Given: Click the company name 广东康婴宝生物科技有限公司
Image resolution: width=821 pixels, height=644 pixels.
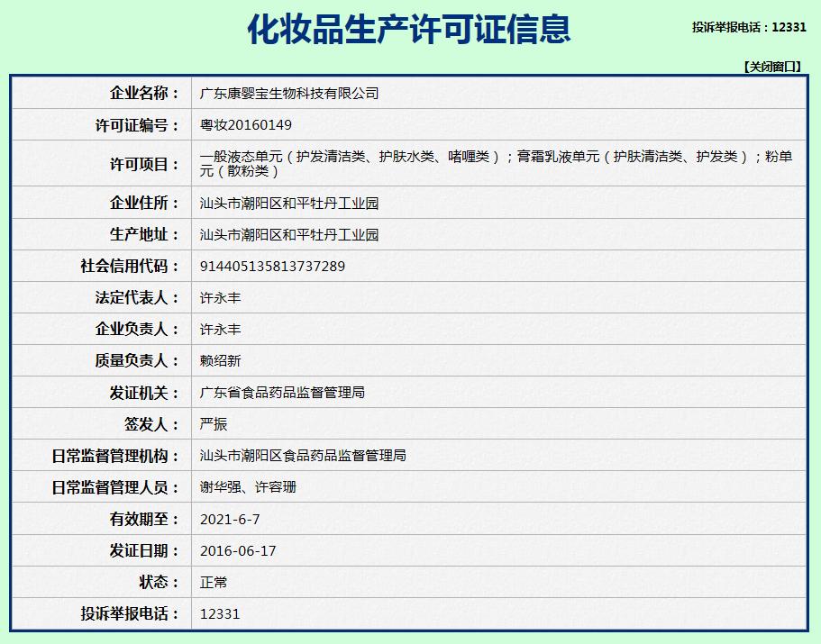Looking at the screenshot, I should tap(290, 93).
